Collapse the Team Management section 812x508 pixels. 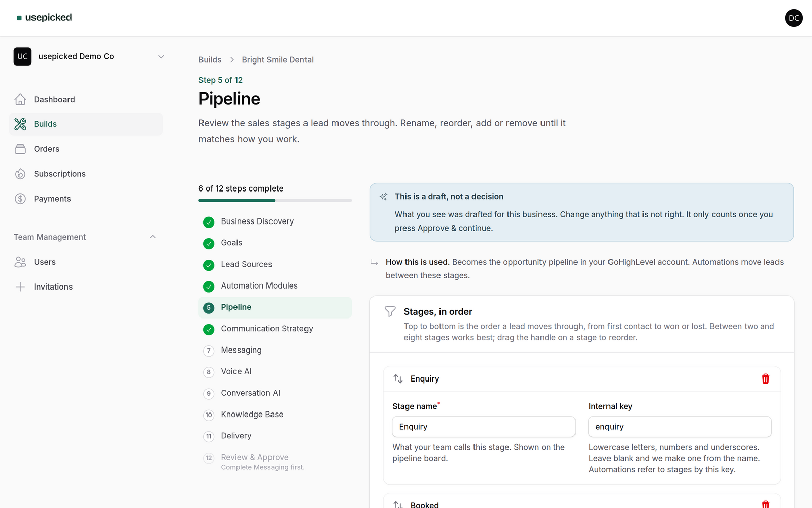153,237
